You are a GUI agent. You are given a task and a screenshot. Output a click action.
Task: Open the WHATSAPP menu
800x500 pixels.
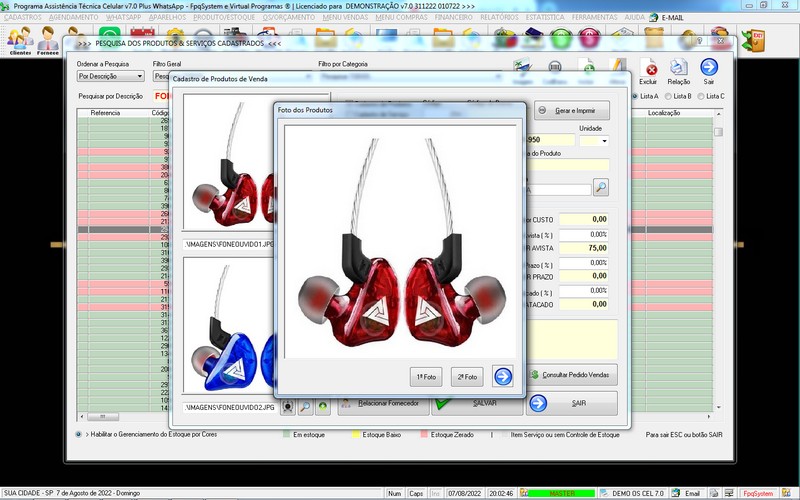123,17
